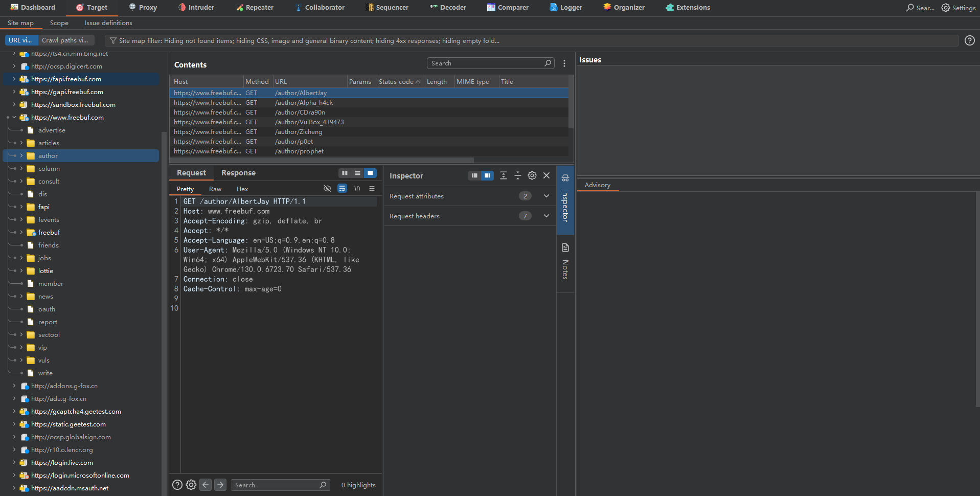Show the Response tab

pyautogui.click(x=238, y=173)
